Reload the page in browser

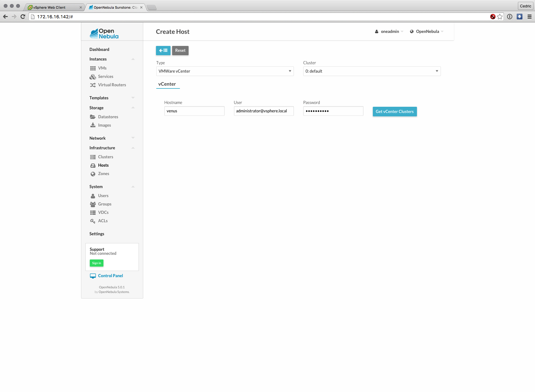tap(23, 17)
